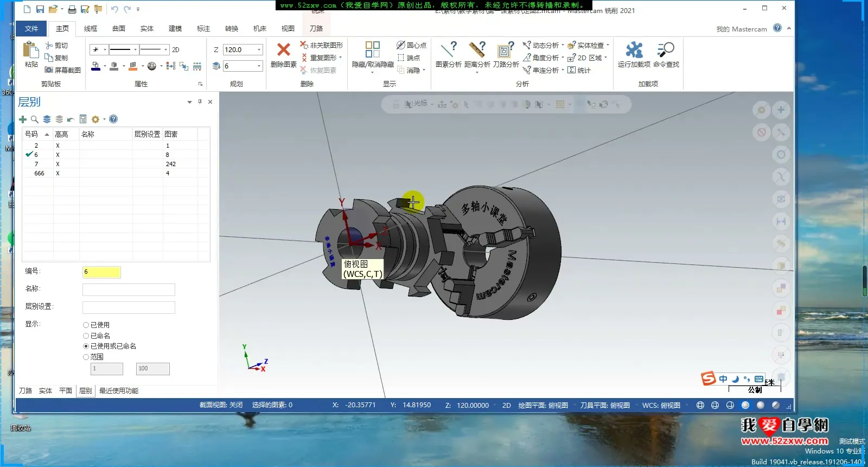Click 绘图平面: 俯视图 in status bar
Screen dimensions: 868x467
543,405
